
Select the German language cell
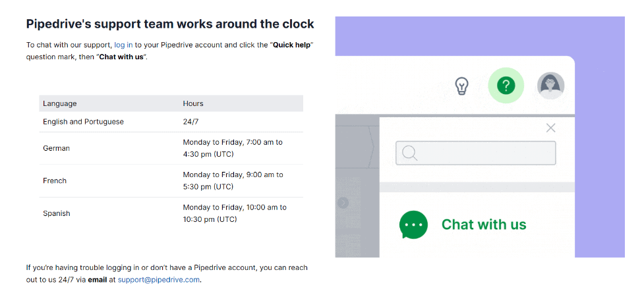pyautogui.click(x=56, y=148)
